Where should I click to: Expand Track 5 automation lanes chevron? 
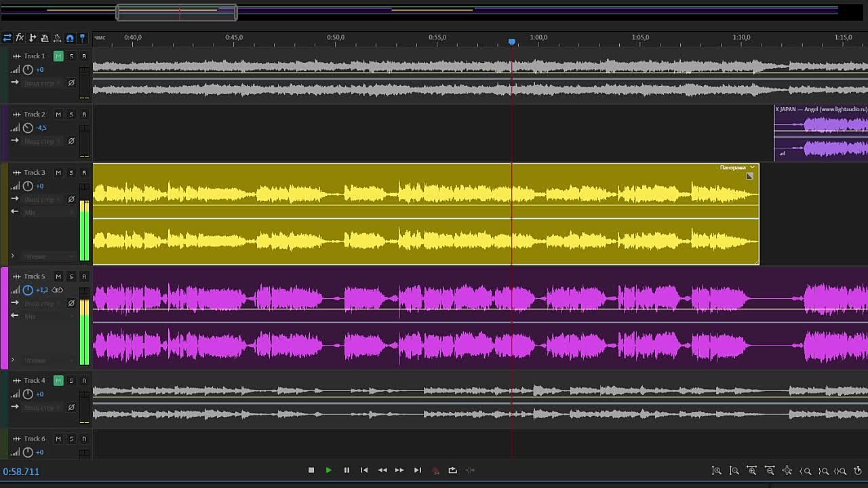click(12, 360)
